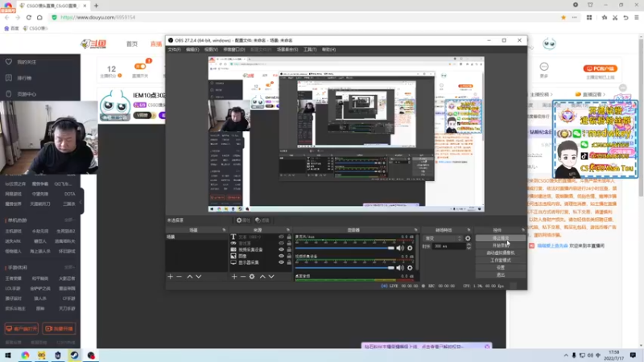Image resolution: width=644 pixels, height=362 pixels.
Task: Move the selected source down
Action: 271,277
